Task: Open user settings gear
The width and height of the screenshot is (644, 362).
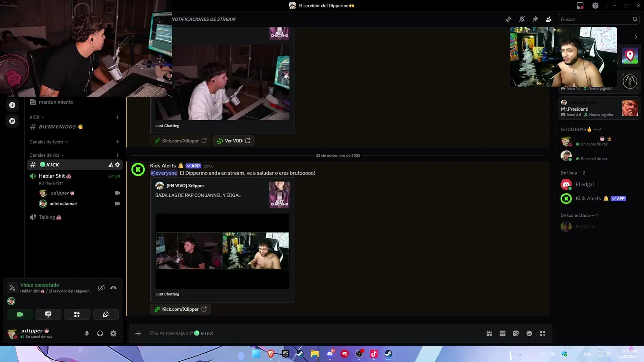Action: 113,333
